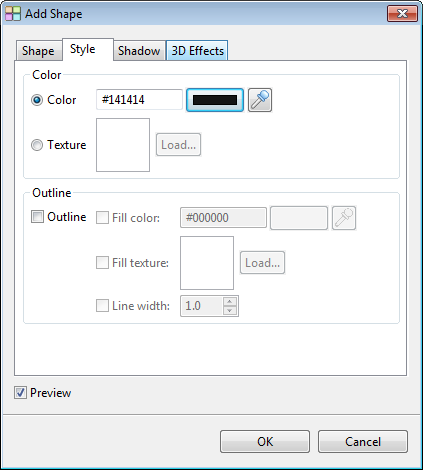Screen dimensions: 423x470
Task: Toggle the Preview checkbox
Action: [x=20, y=393]
